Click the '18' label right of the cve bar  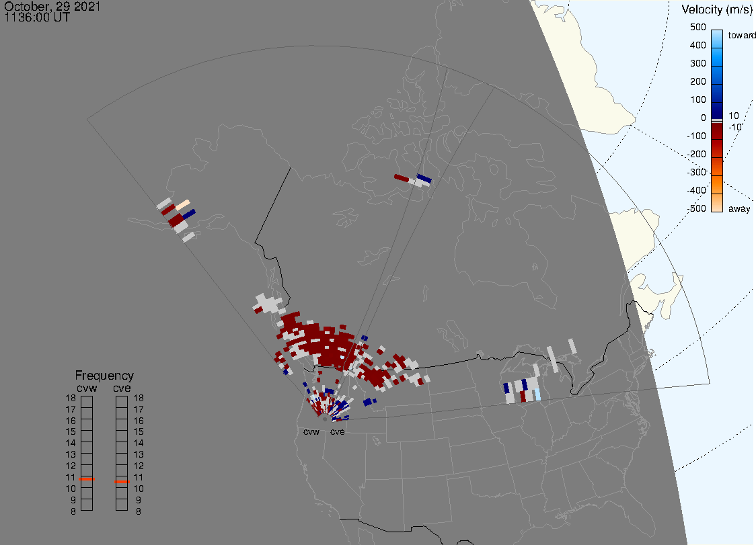click(x=139, y=398)
